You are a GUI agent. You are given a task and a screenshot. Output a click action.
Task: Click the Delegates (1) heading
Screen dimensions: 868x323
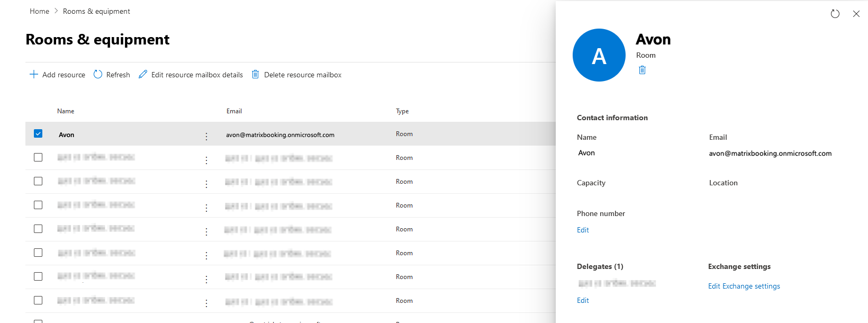pyautogui.click(x=600, y=266)
